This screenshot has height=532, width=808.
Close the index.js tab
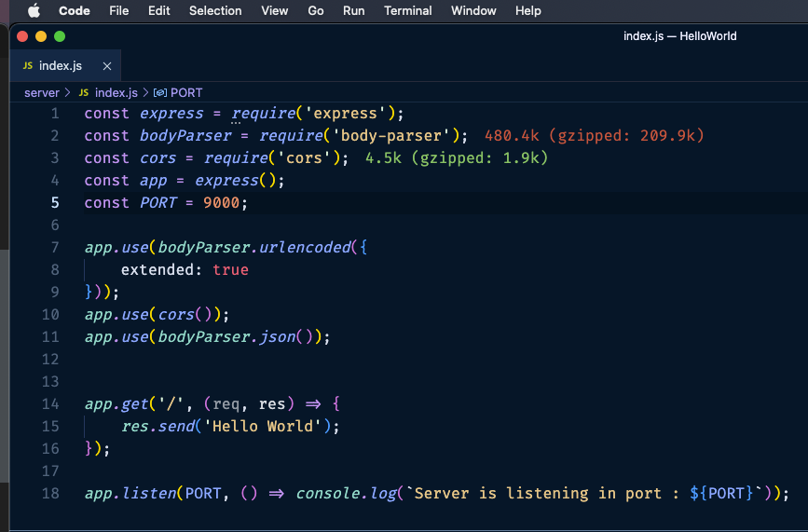(x=106, y=66)
